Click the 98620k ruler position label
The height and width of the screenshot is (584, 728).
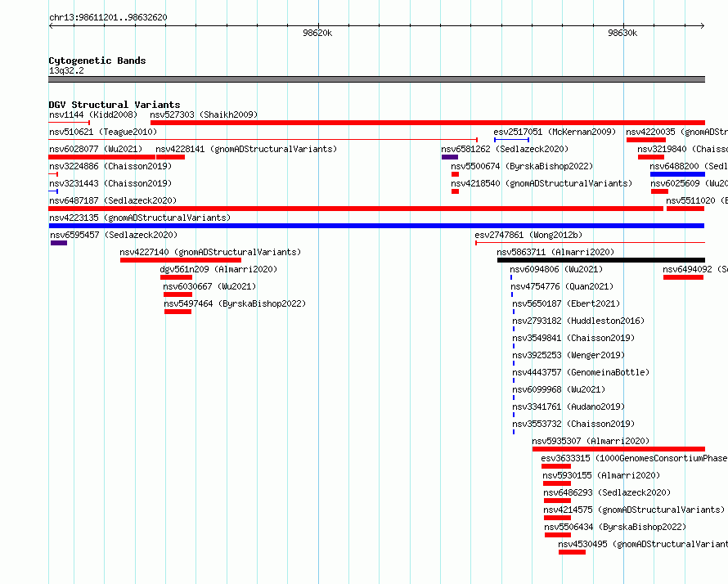pos(317,33)
